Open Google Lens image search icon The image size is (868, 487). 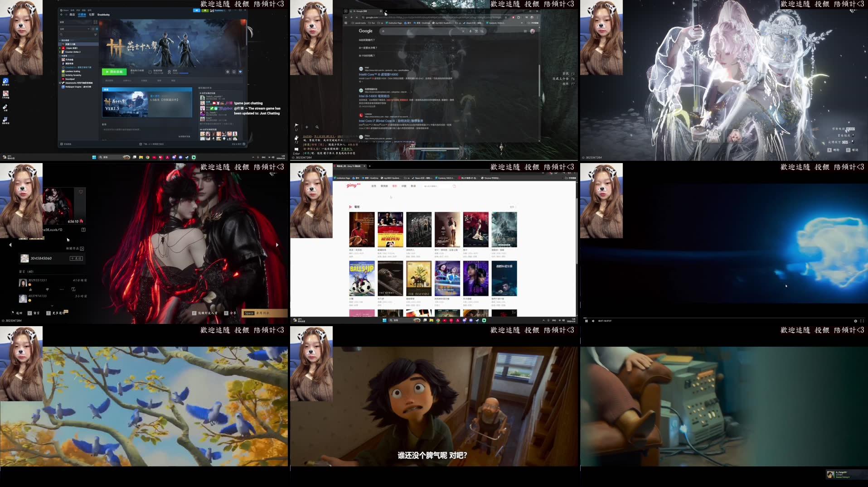click(476, 31)
